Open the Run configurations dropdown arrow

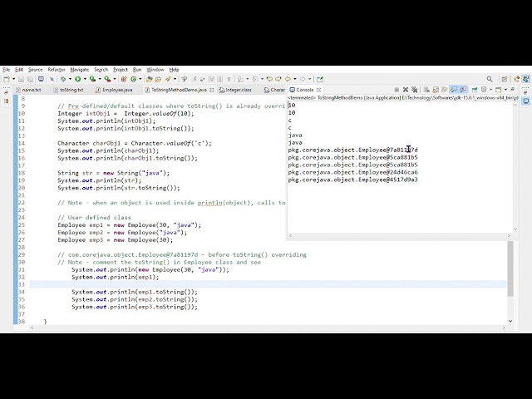click(x=85, y=79)
